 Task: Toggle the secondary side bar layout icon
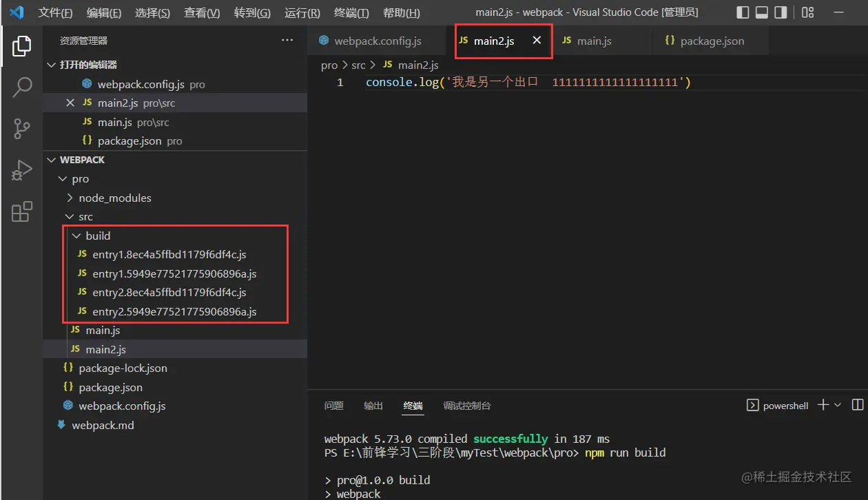[x=781, y=12]
